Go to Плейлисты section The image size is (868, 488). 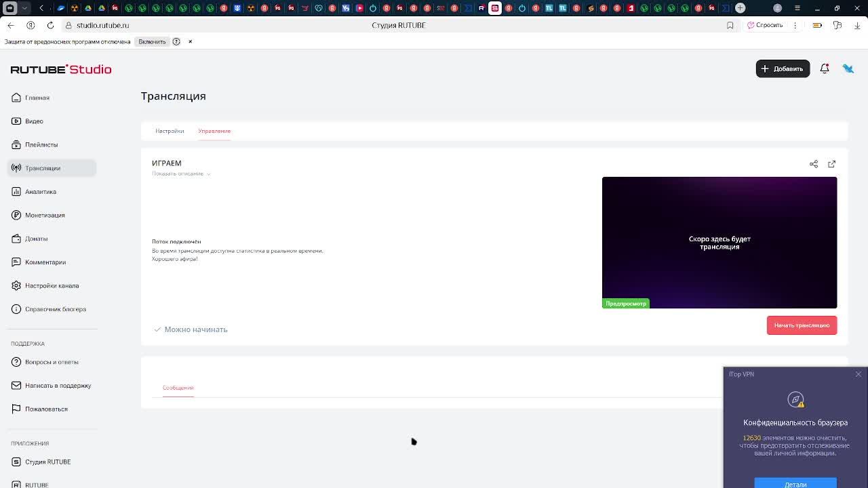pos(52,144)
